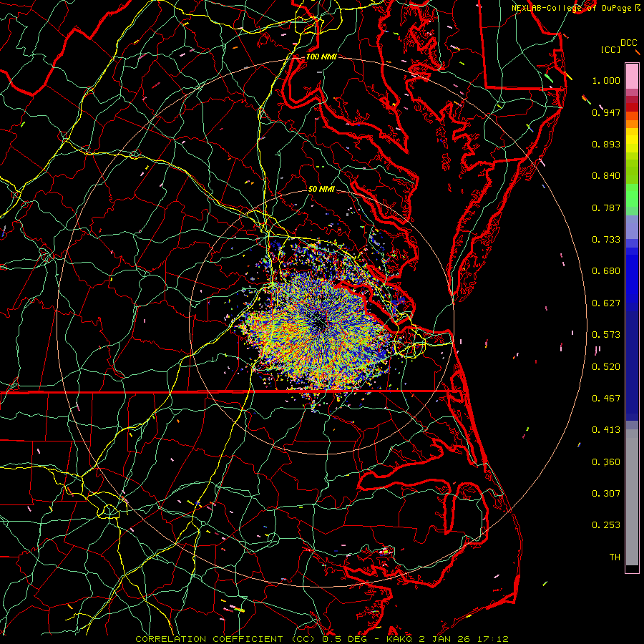644x644 pixels.
Task: Choose the 0.680 scale value
Action: 606,271
